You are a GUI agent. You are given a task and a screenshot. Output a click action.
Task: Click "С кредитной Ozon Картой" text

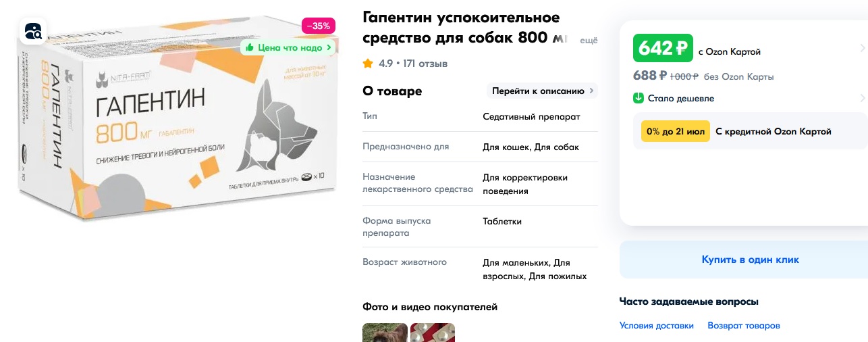[x=774, y=132]
